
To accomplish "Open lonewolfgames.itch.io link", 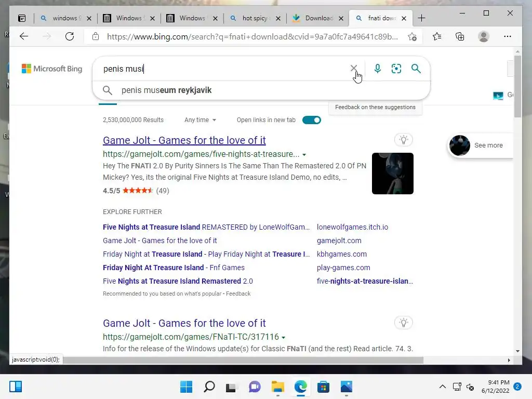I will (x=353, y=227).
